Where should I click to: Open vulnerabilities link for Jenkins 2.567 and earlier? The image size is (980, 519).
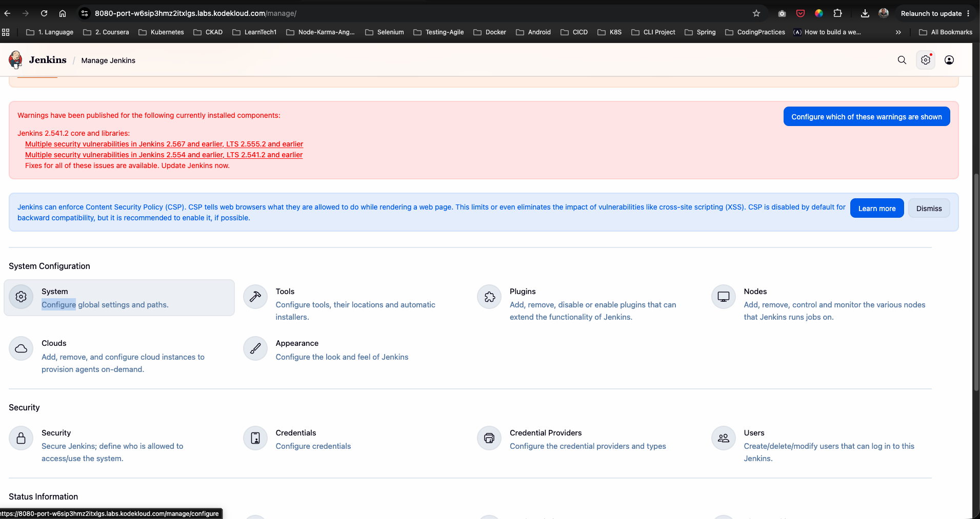point(164,144)
